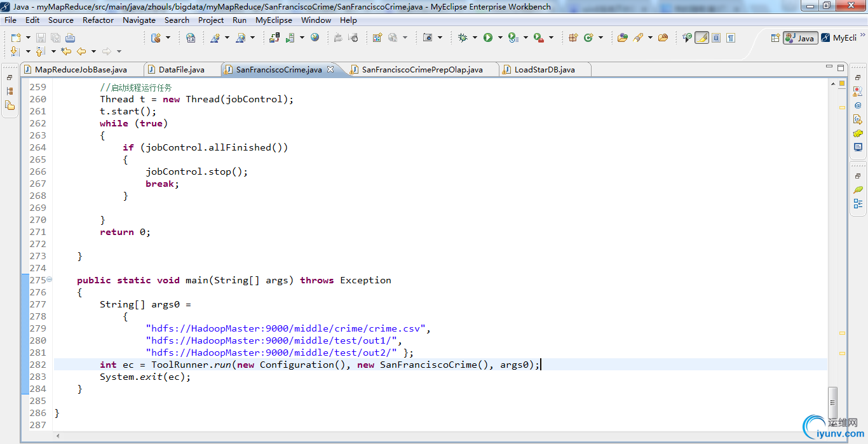The height and width of the screenshot is (444, 868).
Task: Collapse the main method fold at line 275
Action: click(x=50, y=279)
